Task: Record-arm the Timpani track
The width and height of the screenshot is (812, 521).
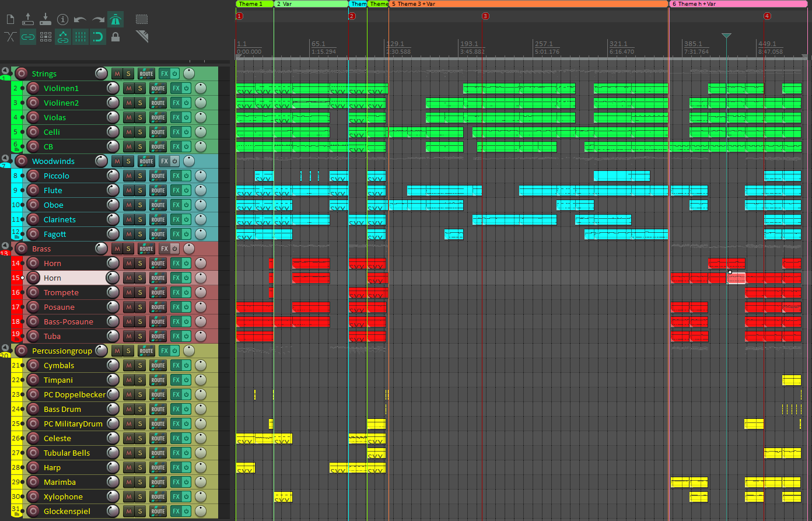Action: tap(33, 380)
